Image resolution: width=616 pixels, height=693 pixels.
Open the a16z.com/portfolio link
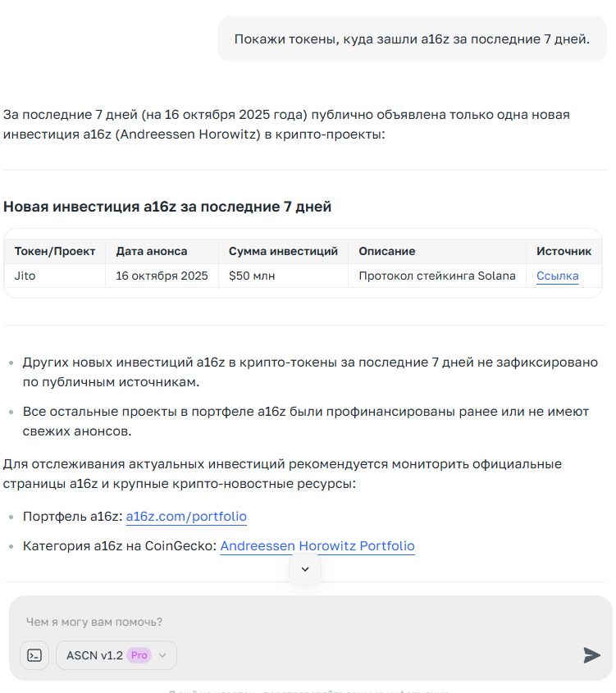(186, 517)
